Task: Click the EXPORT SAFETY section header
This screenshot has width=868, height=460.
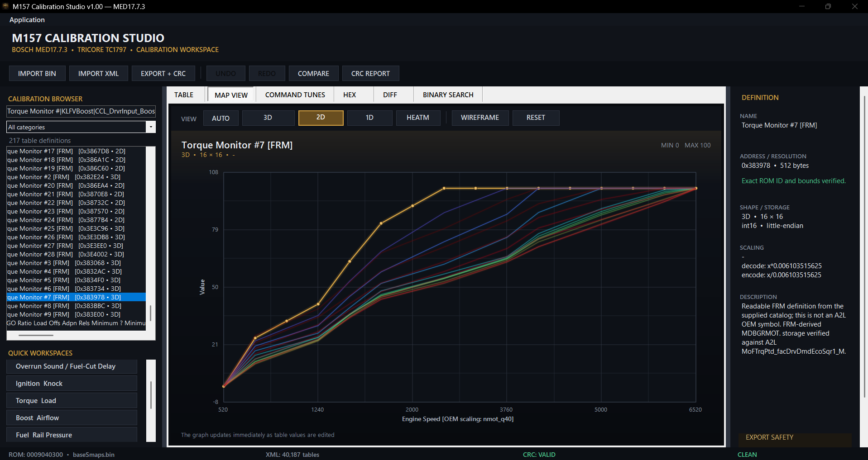Action: point(769,437)
